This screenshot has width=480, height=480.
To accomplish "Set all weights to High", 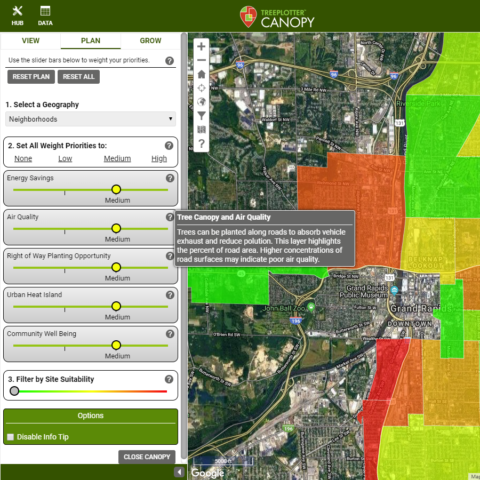I will (159, 159).
